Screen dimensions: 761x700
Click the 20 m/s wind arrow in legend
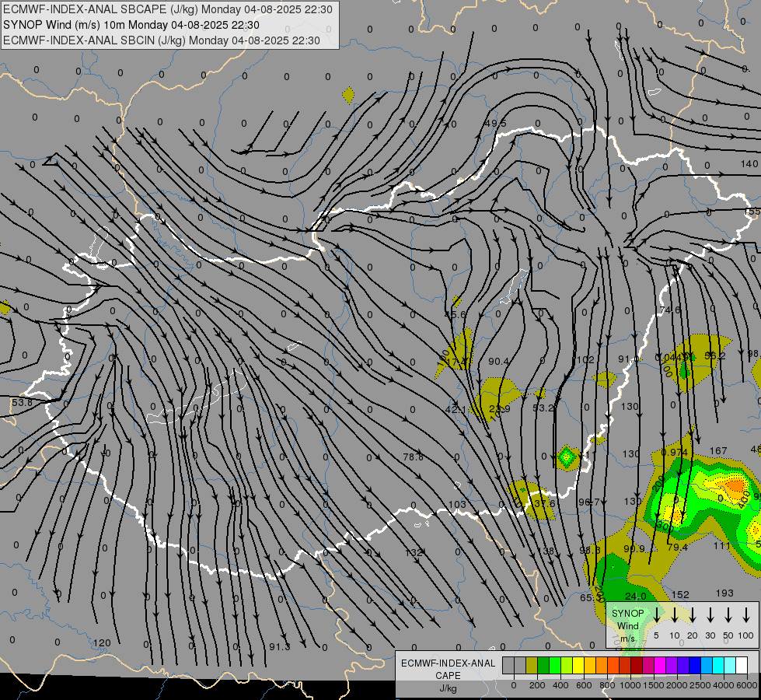coord(693,614)
